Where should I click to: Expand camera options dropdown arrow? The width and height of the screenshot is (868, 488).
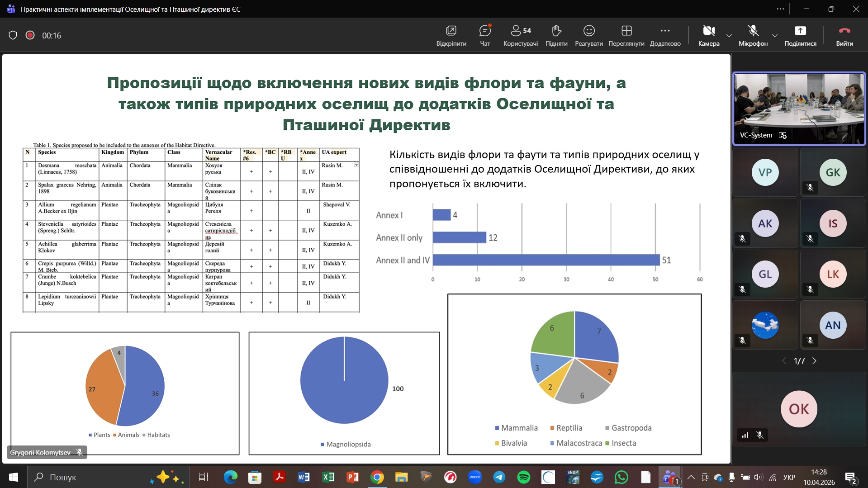pyautogui.click(x=729, y=35)
